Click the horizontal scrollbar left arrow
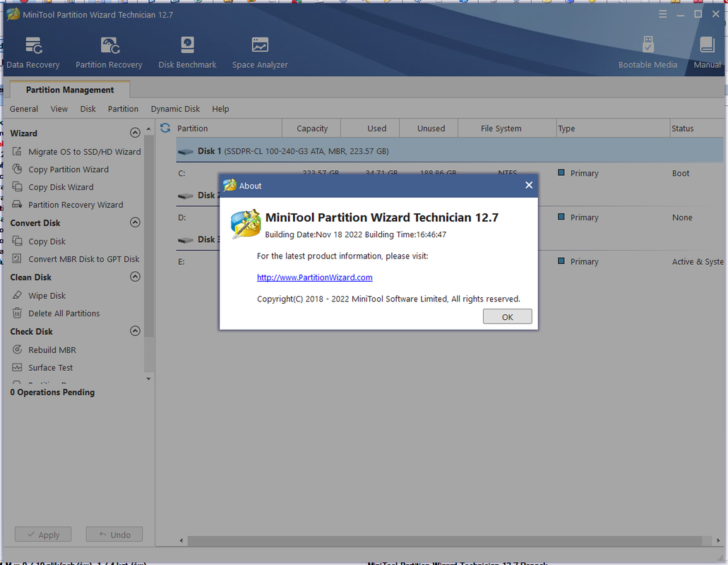 tap(181, 541)
